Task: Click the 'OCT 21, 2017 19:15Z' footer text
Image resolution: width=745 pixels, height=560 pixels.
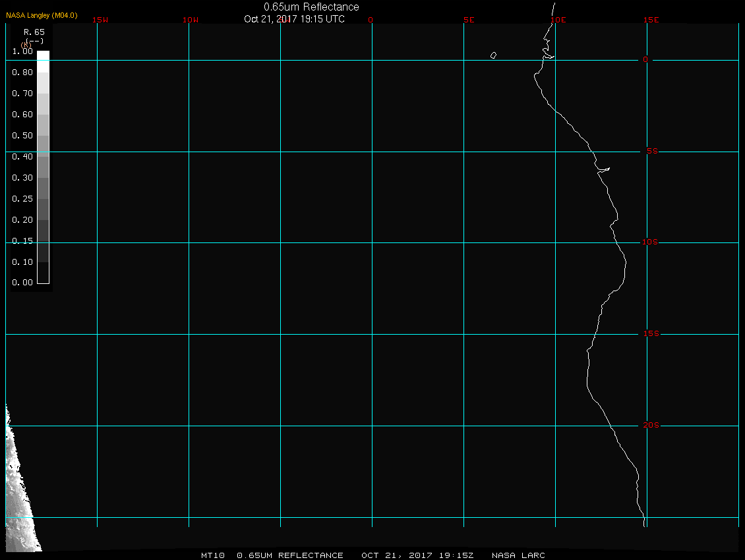Action: pyautogui.click(x=417, y=555)
